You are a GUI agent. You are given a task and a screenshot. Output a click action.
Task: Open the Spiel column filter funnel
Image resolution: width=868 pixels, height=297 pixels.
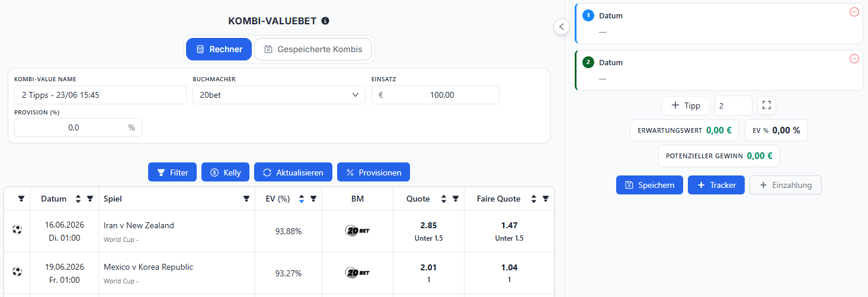246,199
